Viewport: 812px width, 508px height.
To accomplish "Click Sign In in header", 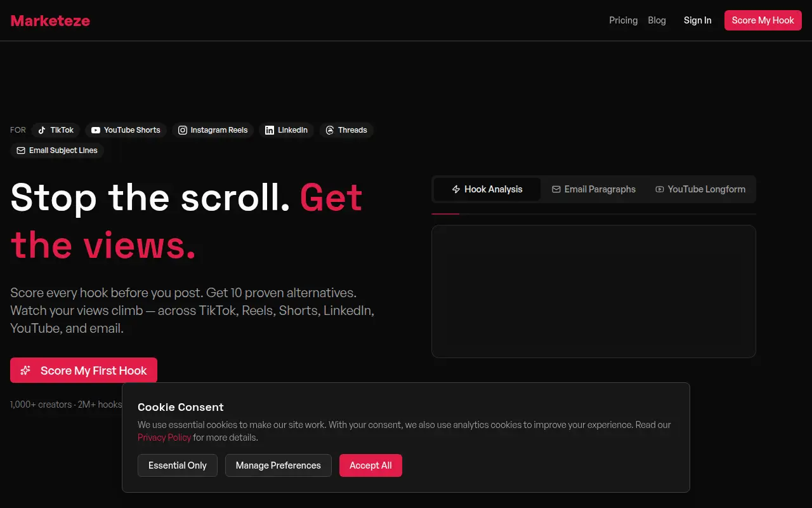I will pyautogui.click(x=697, y=20).
